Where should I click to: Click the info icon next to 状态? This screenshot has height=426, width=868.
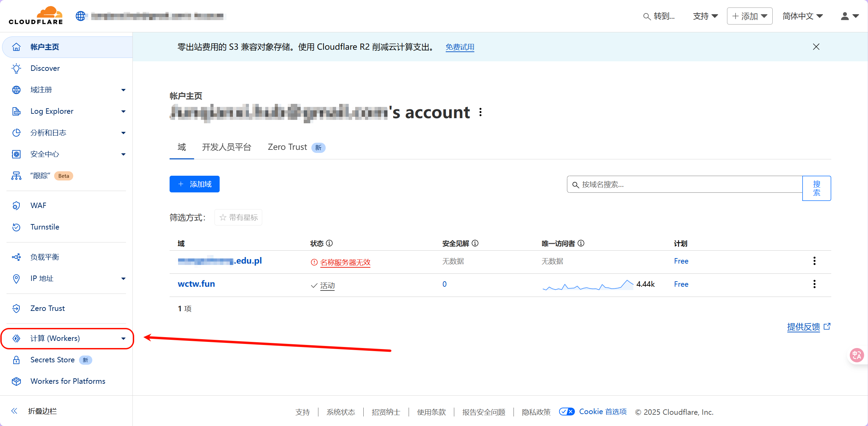[x=329, y=243]
